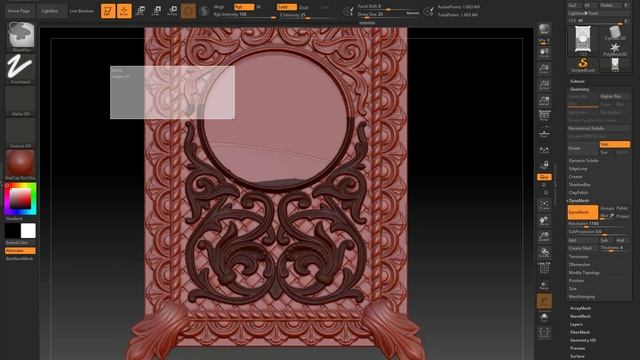Activate the Scale transform icon

156,11
